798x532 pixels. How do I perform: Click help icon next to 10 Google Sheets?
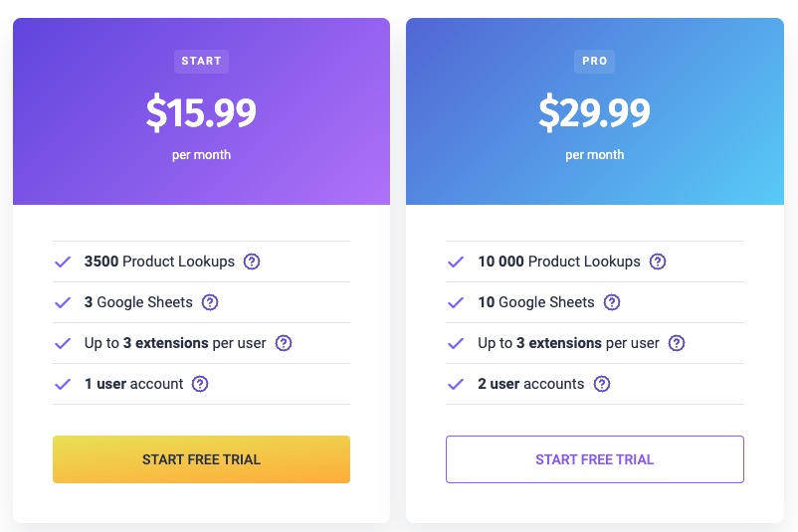click(612, 302)
